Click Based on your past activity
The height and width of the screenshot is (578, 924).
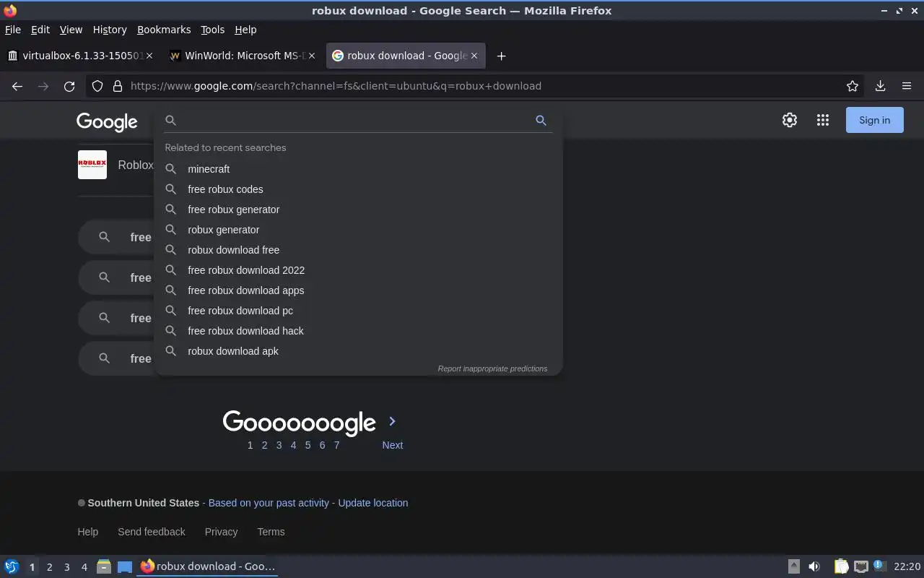pos(269,503)
